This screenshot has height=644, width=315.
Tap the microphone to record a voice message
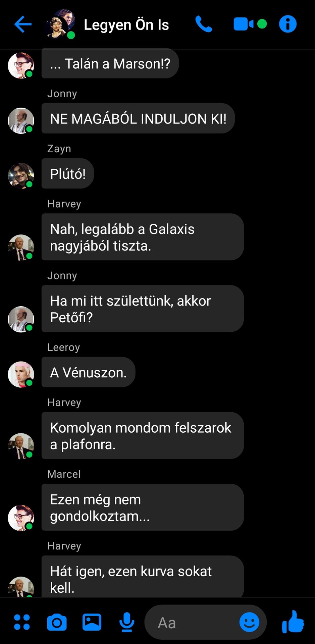127,622
